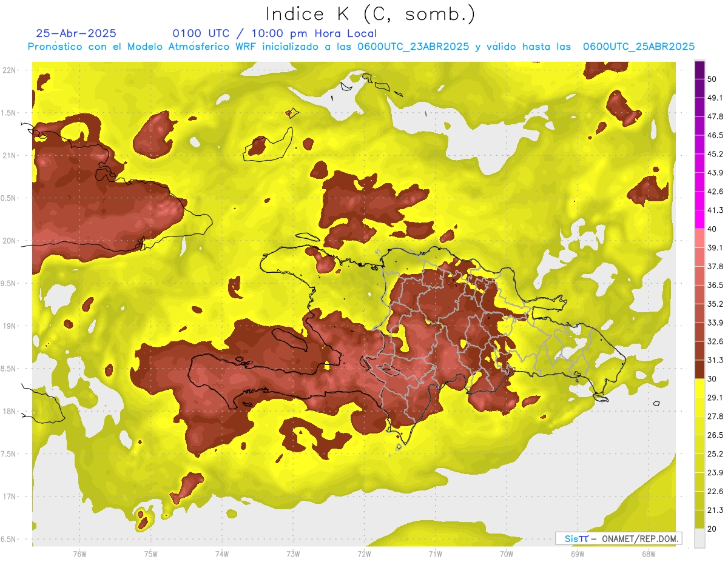Select the "21N" latitude label
728x562 pixels.
coord(9,155)
